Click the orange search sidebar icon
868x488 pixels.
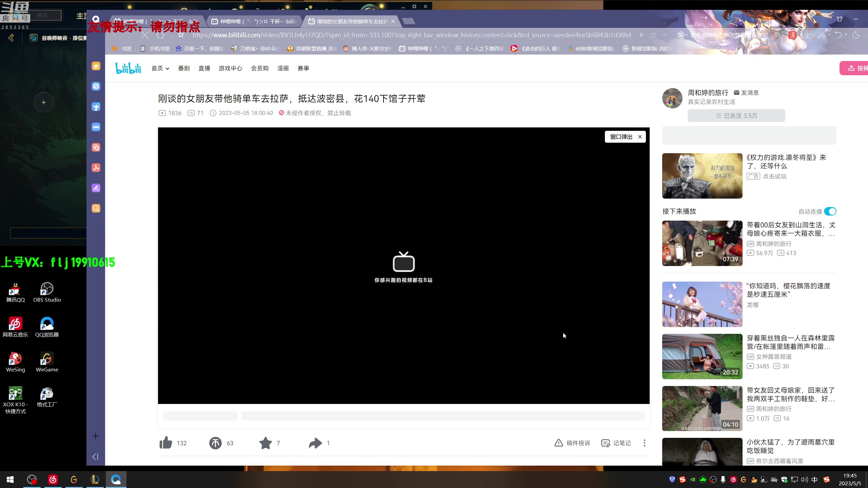[96, 208]
